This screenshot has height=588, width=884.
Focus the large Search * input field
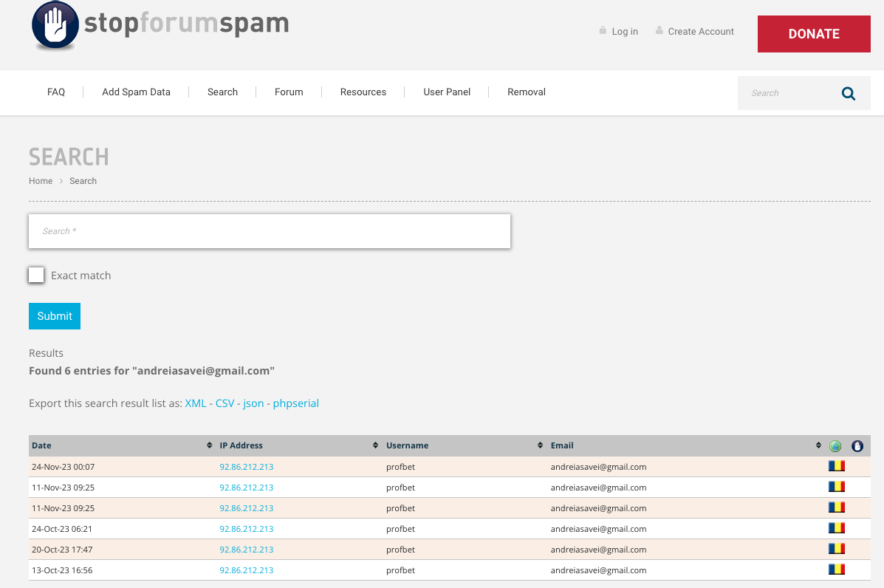pyautogui.click(x=270, y=231)
